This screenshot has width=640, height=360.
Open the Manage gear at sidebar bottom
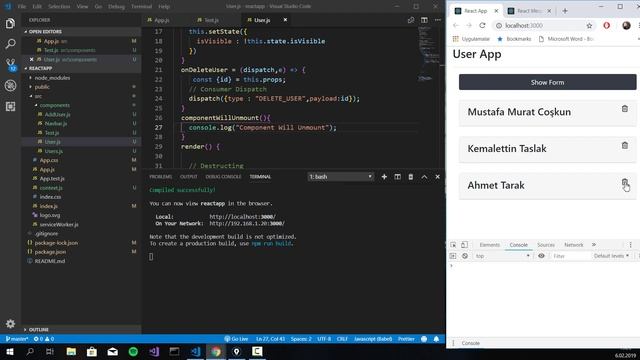click(10, 324)
